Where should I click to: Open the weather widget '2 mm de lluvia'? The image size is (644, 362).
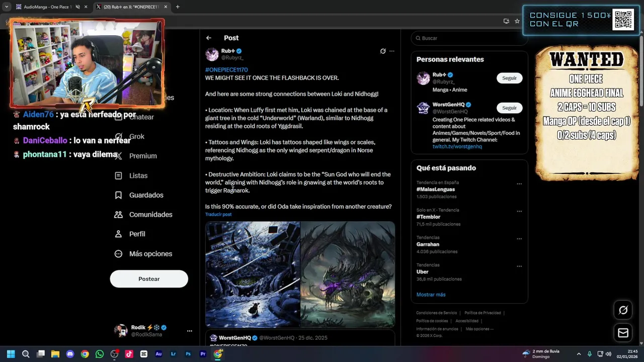[541, 354]
